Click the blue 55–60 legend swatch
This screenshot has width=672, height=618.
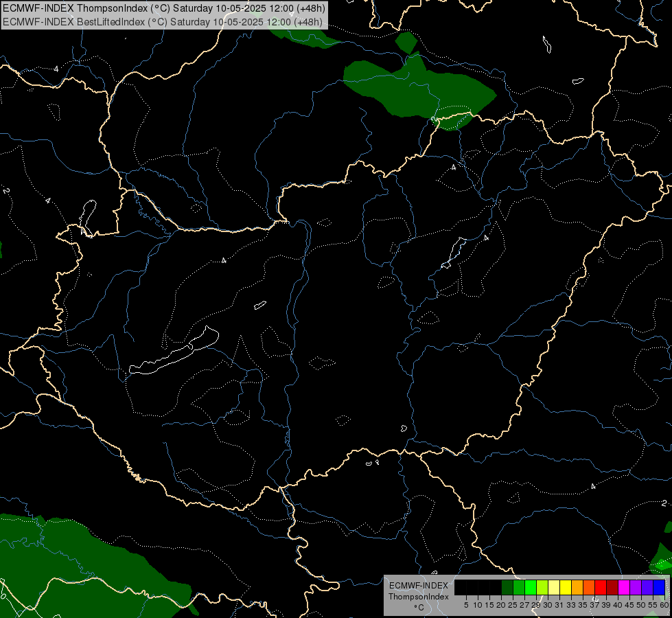pyautogui.click(x=659, y=588)
